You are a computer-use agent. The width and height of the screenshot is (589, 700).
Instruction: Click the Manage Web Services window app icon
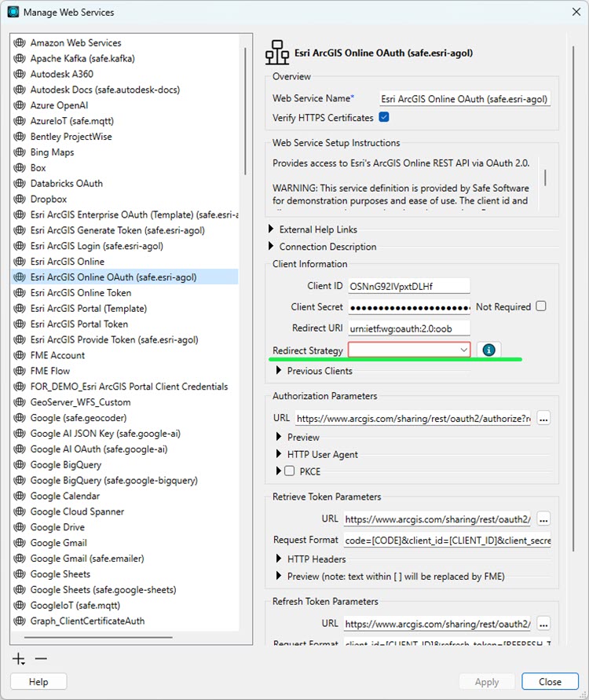tap(13, 12)
